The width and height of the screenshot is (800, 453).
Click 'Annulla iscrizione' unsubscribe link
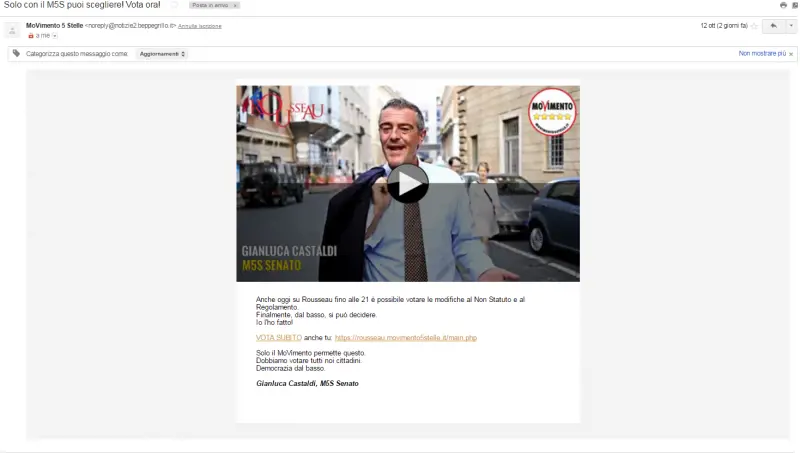[200, 26]
